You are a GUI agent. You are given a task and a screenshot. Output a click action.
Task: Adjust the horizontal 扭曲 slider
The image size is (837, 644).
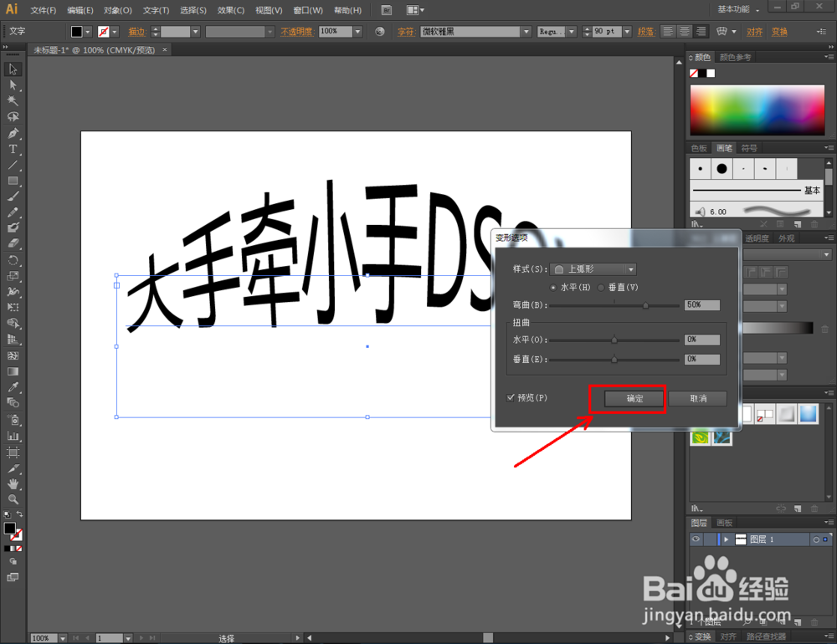(x=614, y=340)
